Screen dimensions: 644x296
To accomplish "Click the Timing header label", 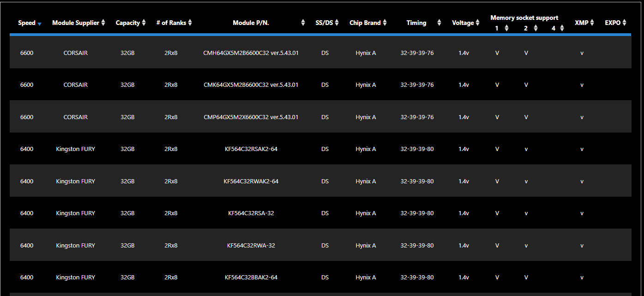I will (416, 23).
